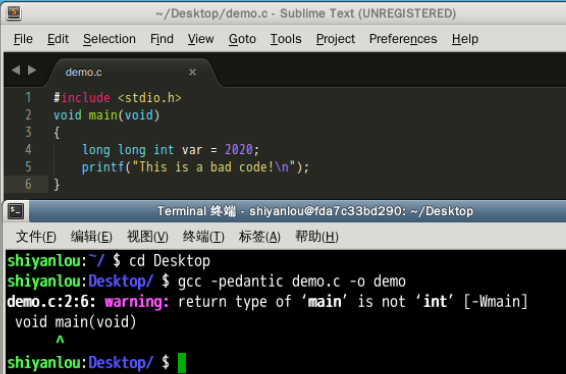Click the 'gcc -pedantic demo.c -o demo' command
This screenshot has width=566, height=374.
[292, 281]
